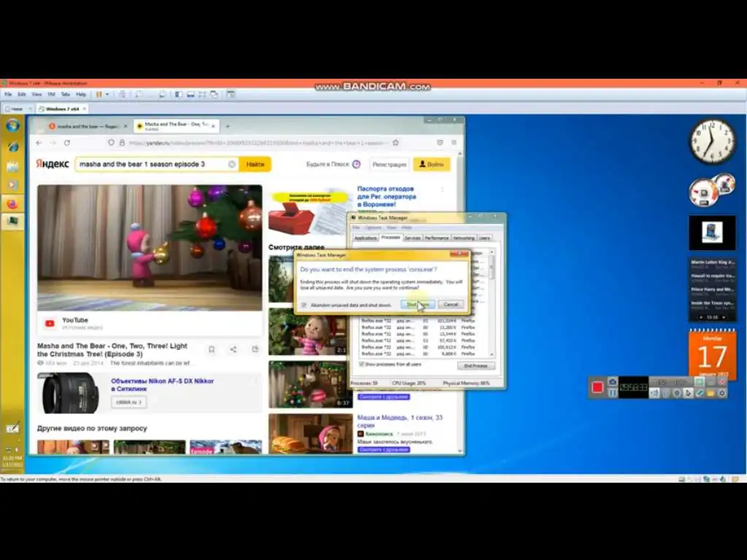Toggle 'Show processes from all users' checkbox
Image resolution: width=747 pixels, height=560 pixels.
tap(361, 365)
